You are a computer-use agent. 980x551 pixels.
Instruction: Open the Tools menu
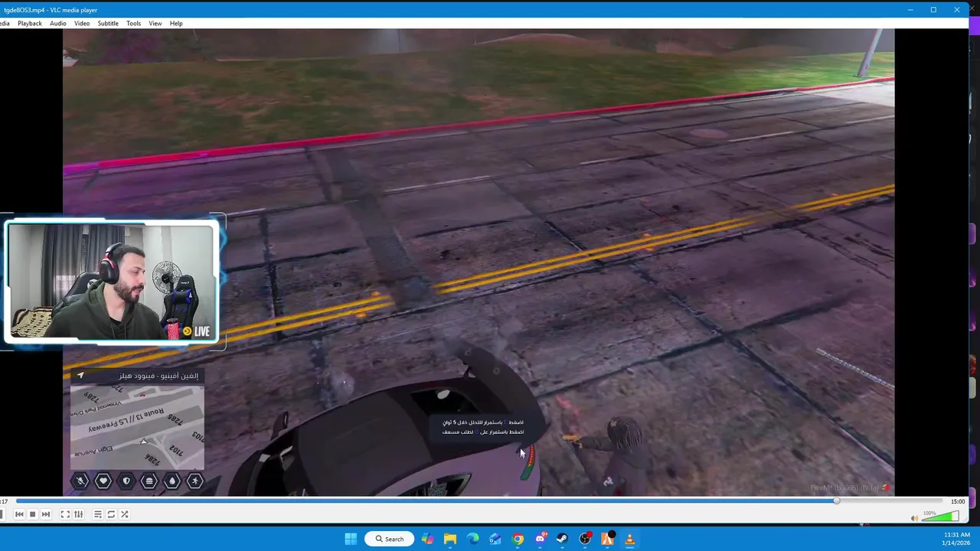tap(133, 23)
